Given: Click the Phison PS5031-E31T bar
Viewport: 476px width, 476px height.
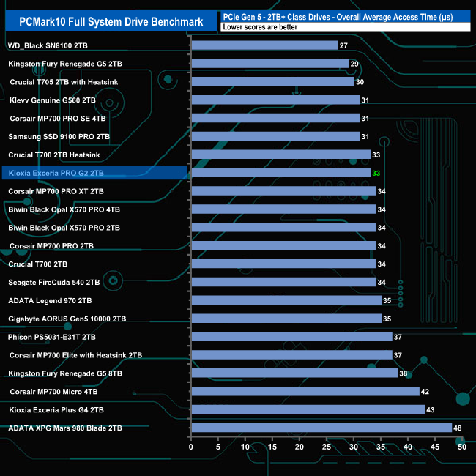Looking at the screenshot, I should click(x=292, y=337).
